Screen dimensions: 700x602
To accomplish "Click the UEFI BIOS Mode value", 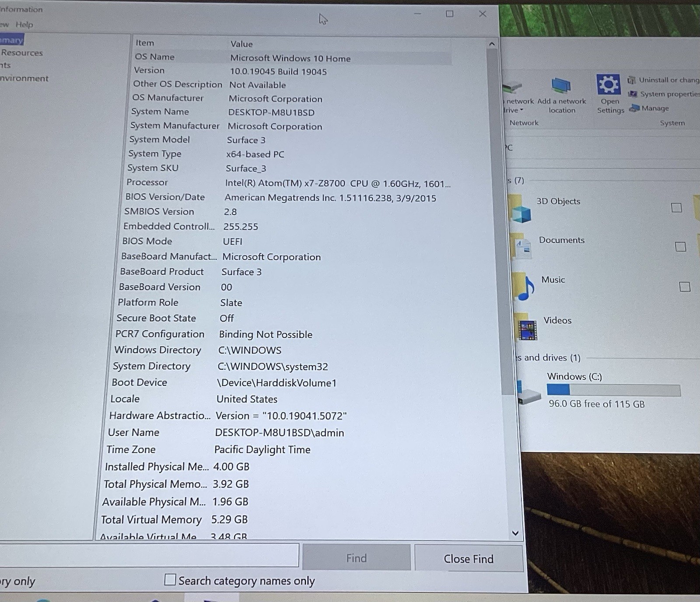I will (x=232, y=241).
